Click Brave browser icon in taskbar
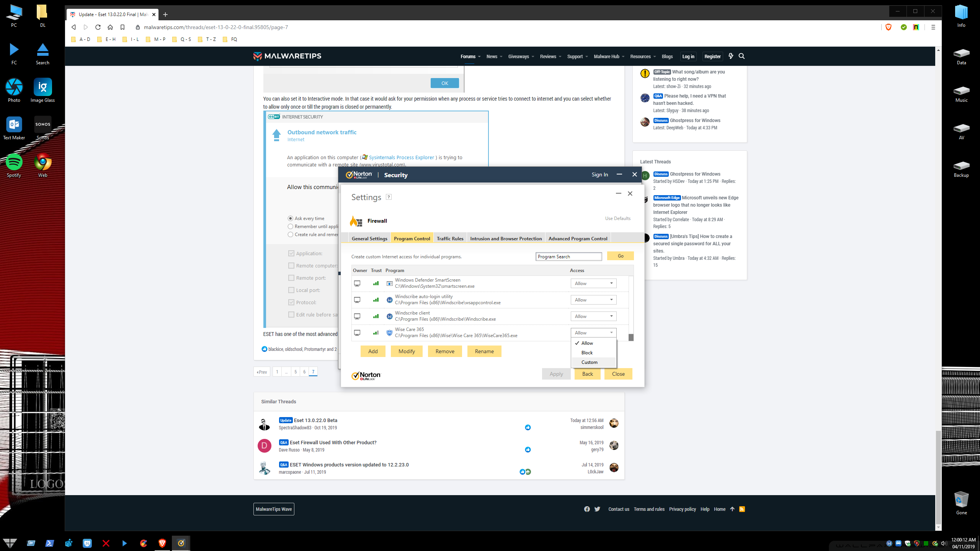Image resolution: width=980 pixels, height=551 pixels. (x=162, y=543)
